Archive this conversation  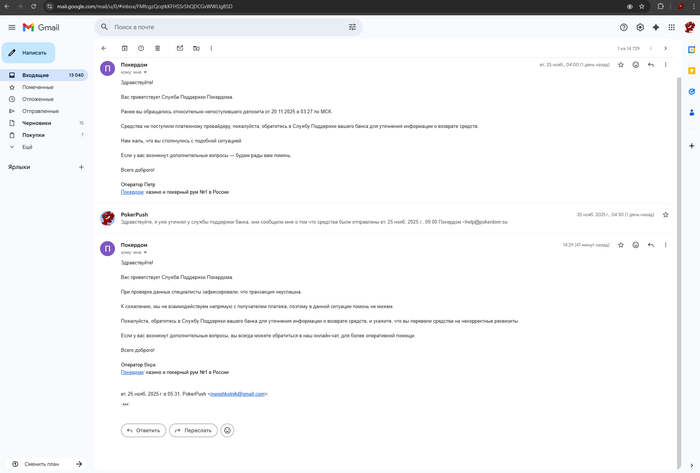[125, 48]
